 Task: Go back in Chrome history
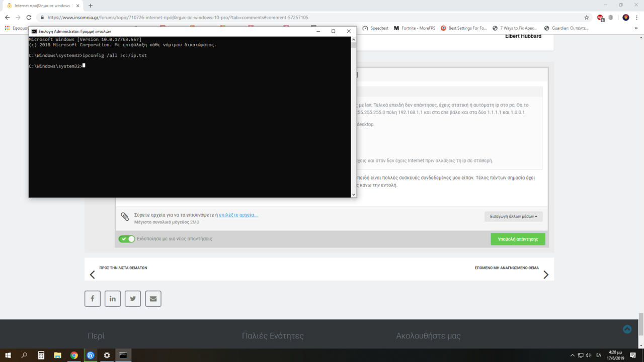[7, 17]
